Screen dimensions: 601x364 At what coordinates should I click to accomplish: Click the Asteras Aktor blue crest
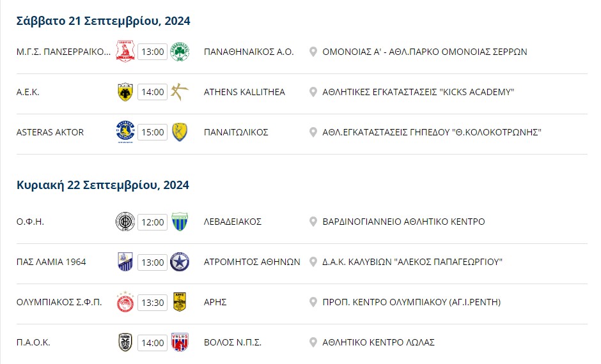click(x=125, y=132)
